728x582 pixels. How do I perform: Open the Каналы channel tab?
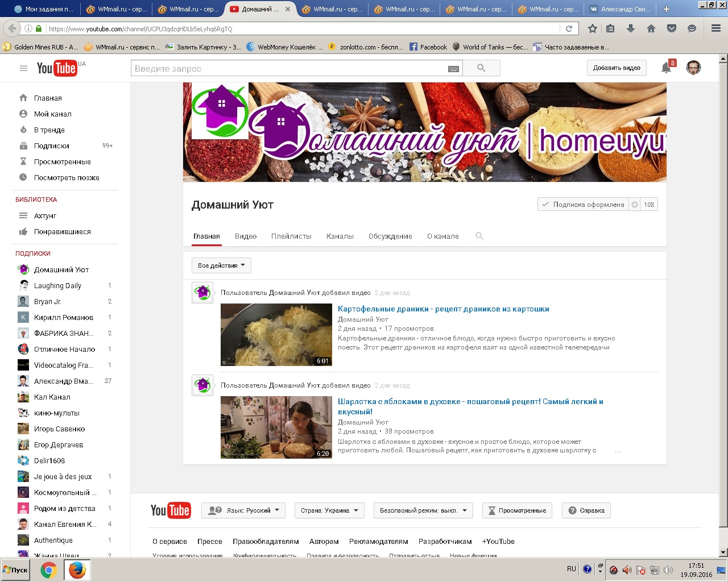[340, 236]
